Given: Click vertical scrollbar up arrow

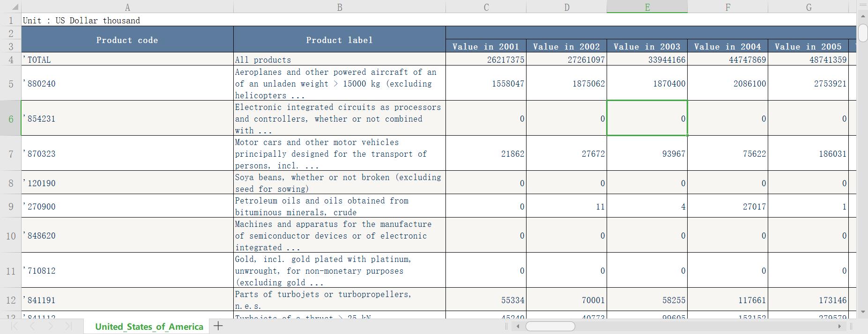Looking at the screenshot, I should coord(863,16).
